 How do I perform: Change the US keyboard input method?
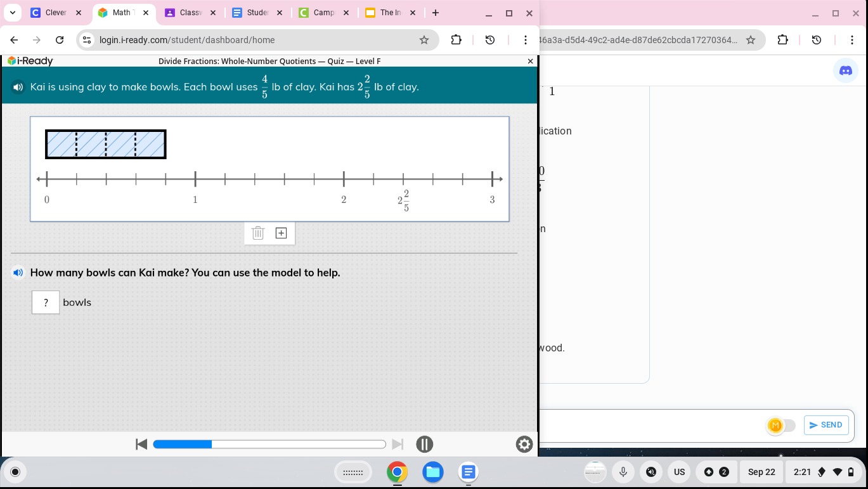[x=679, y=472]
